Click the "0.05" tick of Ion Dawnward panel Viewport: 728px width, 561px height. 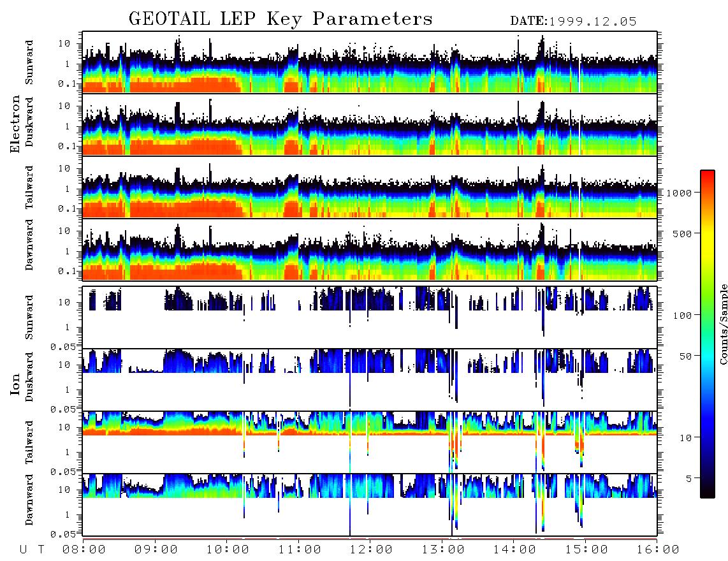63,534
